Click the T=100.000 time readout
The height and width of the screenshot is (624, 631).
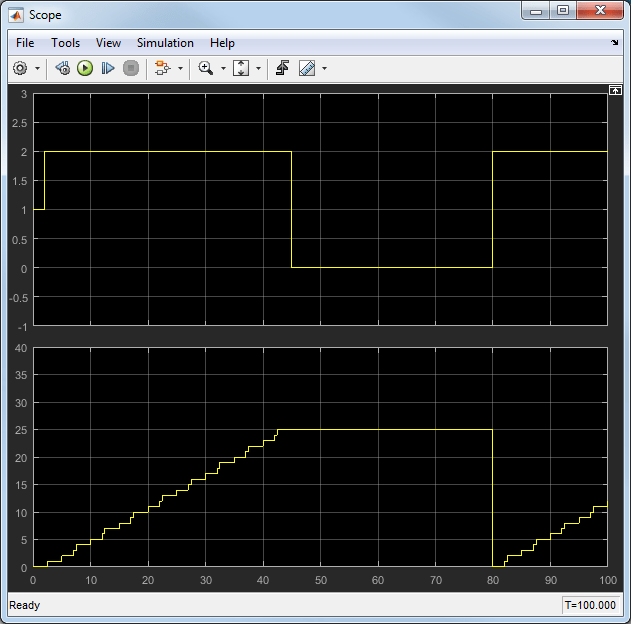pyautogui.click(x=590, y=605)
